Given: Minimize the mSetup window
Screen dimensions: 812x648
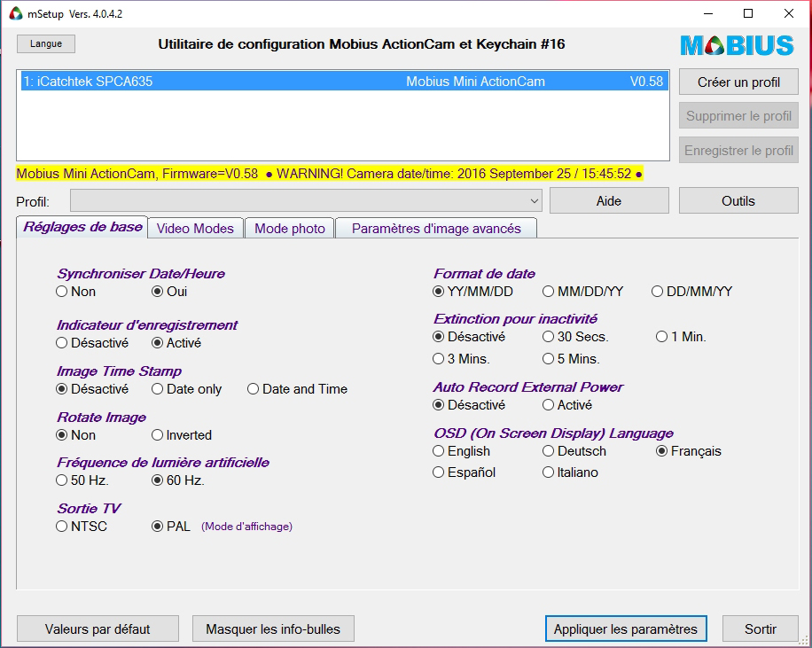Looking at the screenshot, I should tap(708, 13).
